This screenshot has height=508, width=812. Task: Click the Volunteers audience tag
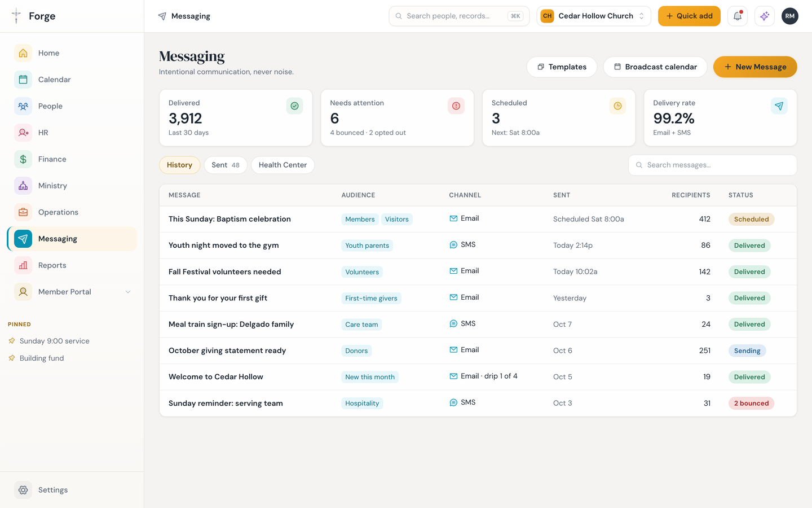pos(362,271)
